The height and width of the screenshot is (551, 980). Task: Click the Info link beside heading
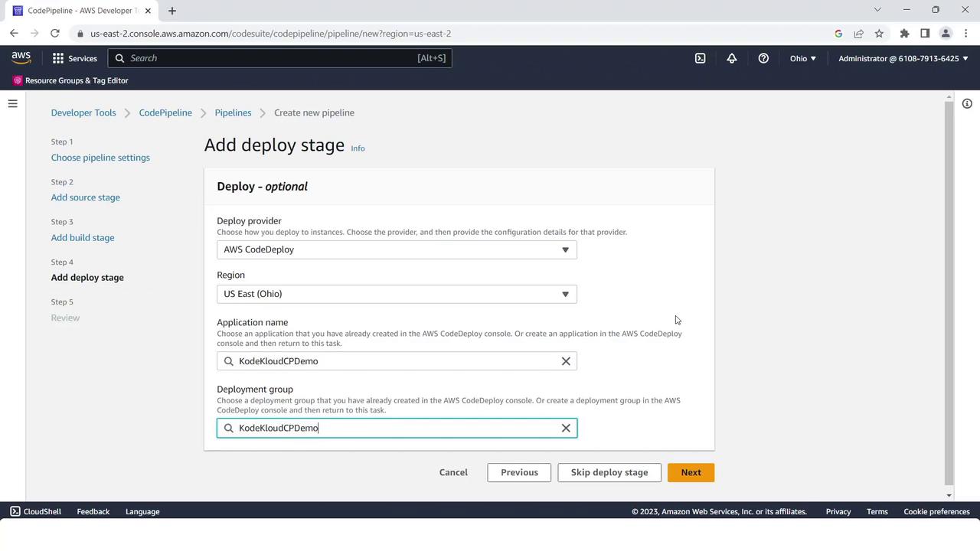tap(358, 148)
